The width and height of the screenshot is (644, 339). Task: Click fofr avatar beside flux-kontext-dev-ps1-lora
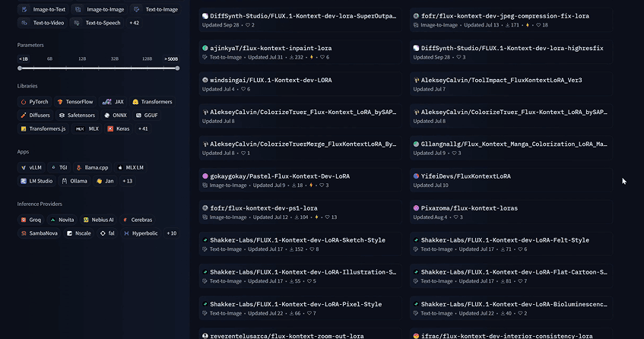pyautogui.click(x=205, y=208)
